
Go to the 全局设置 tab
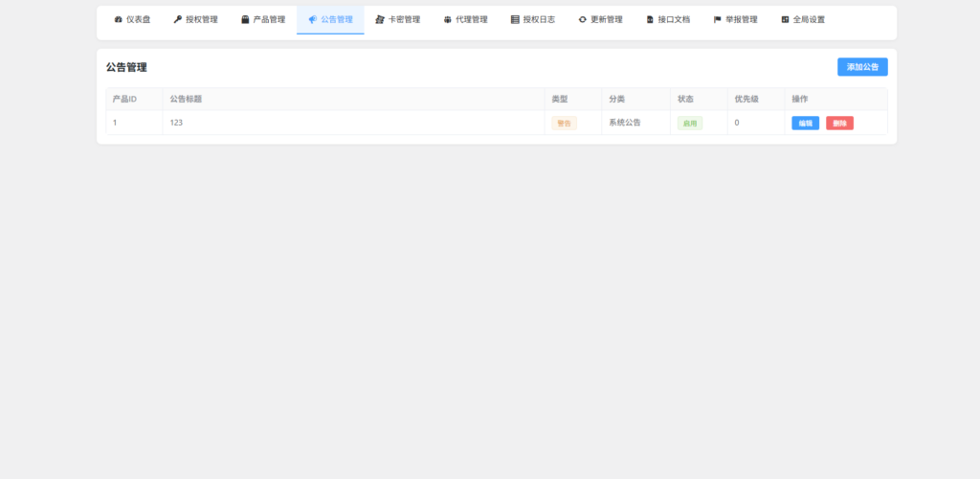802,19
